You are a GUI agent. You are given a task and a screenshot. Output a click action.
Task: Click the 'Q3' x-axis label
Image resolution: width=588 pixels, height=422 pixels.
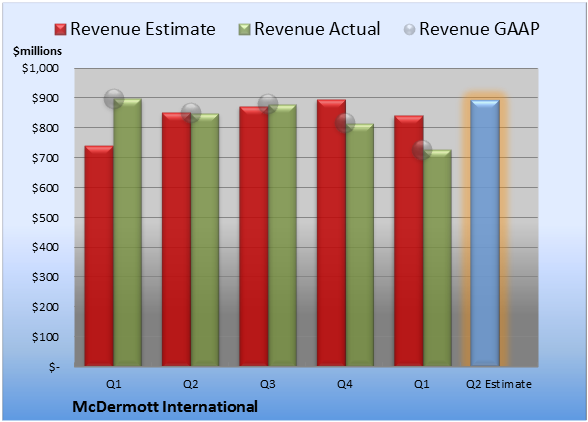[x=268, y=384]
